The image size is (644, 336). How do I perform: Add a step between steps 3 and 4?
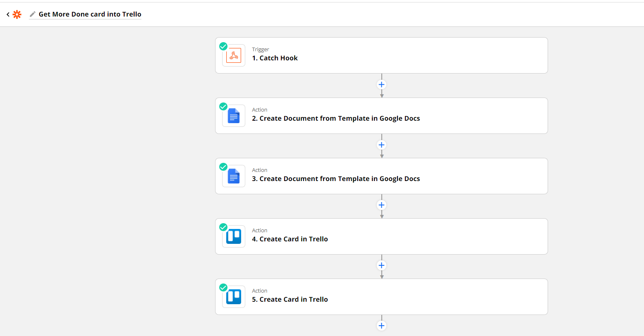pyautogui.click(x=382, y=205)
